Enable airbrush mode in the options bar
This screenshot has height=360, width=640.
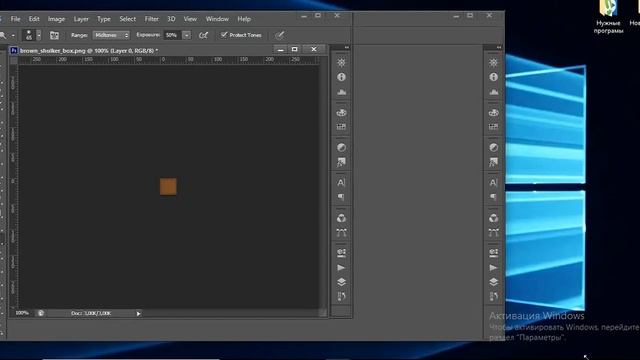coord(203,36)
